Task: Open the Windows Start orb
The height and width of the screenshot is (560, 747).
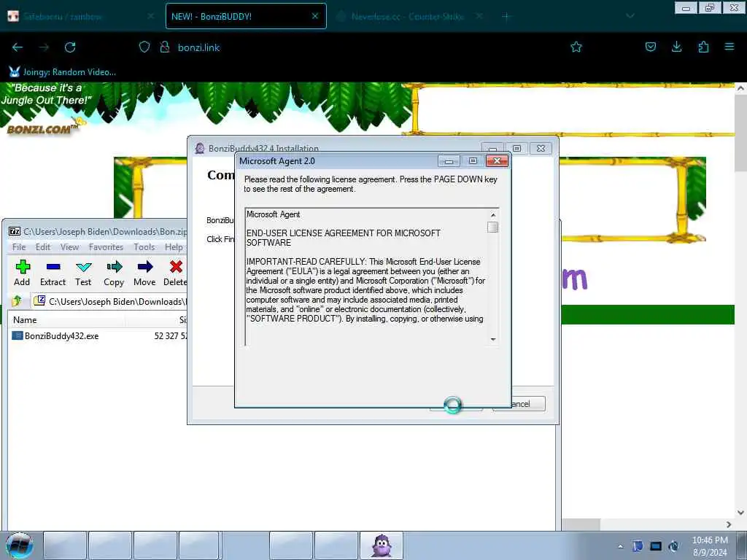Action: (x=19, y=545)
